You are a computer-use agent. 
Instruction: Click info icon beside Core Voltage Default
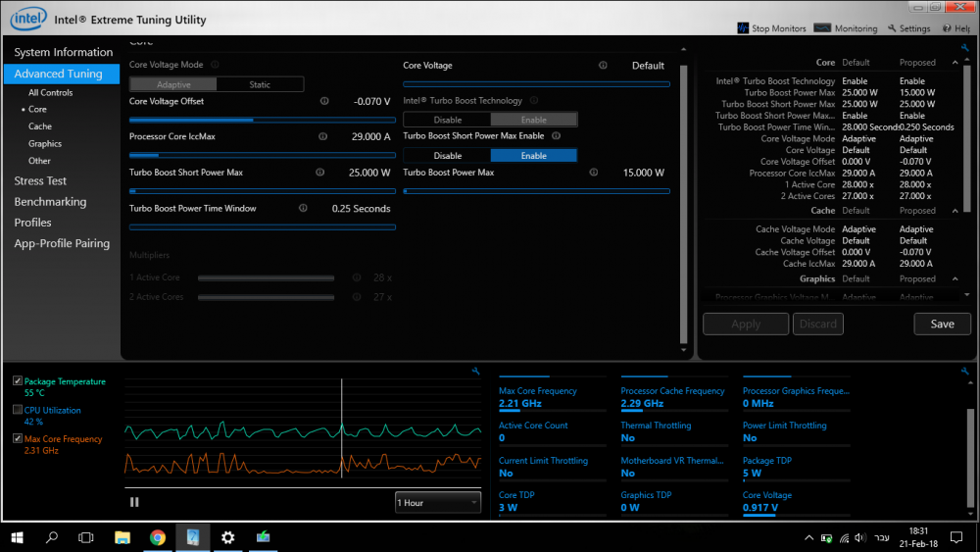point(603,65)
